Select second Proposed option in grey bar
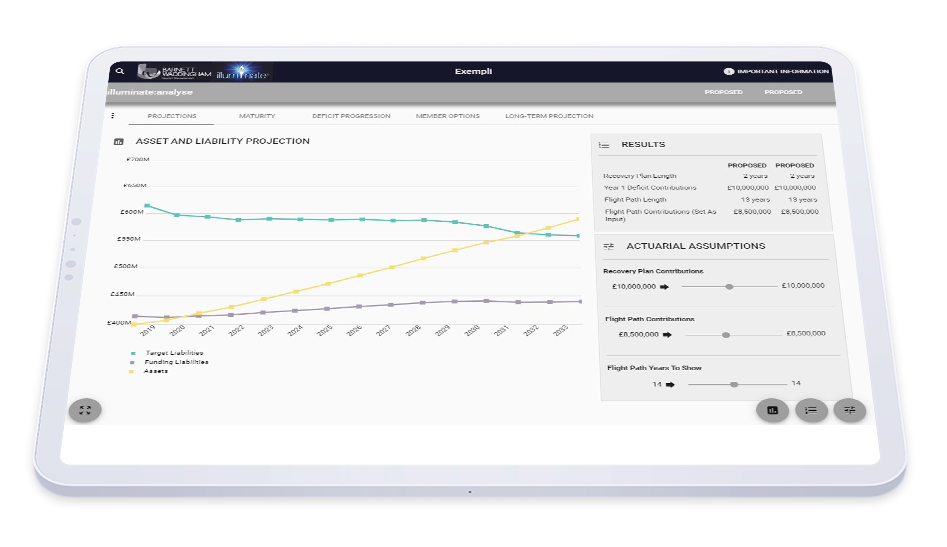 pyautogui.click(x=783, y=92)
